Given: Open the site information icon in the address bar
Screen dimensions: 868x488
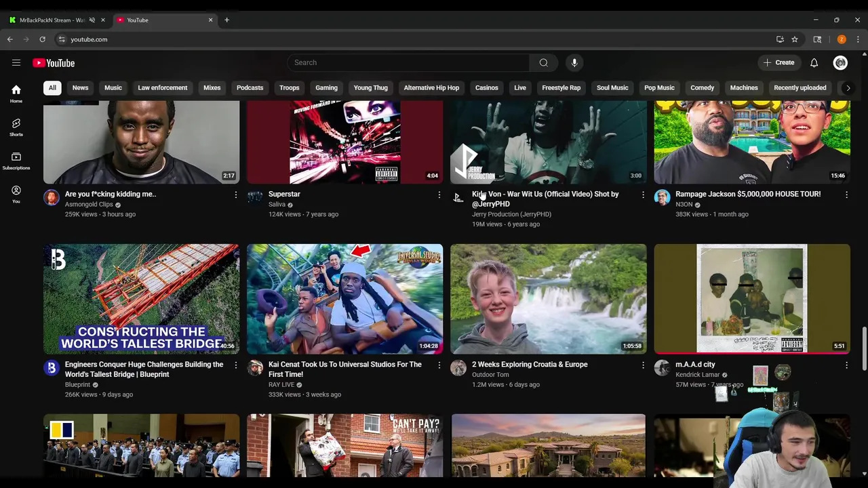Looking at the screenshot, I should tap(61, 39).
